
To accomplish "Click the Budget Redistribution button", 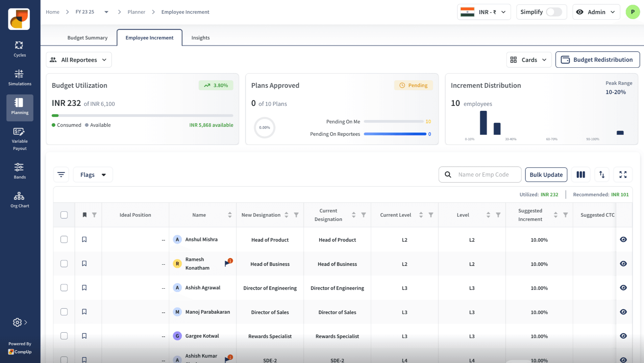I will coord(597,60).
